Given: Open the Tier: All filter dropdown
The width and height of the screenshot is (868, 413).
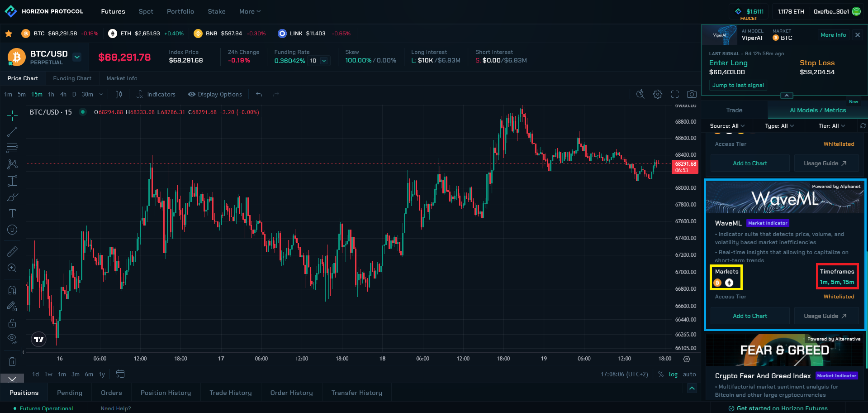Looking at the screenshot, I should pos(831,126).
